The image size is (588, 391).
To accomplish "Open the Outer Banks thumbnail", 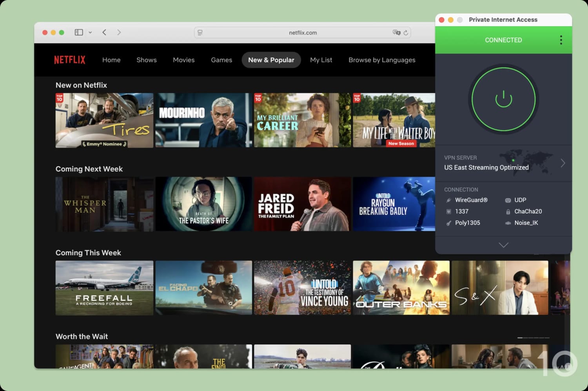I will 401,288.
